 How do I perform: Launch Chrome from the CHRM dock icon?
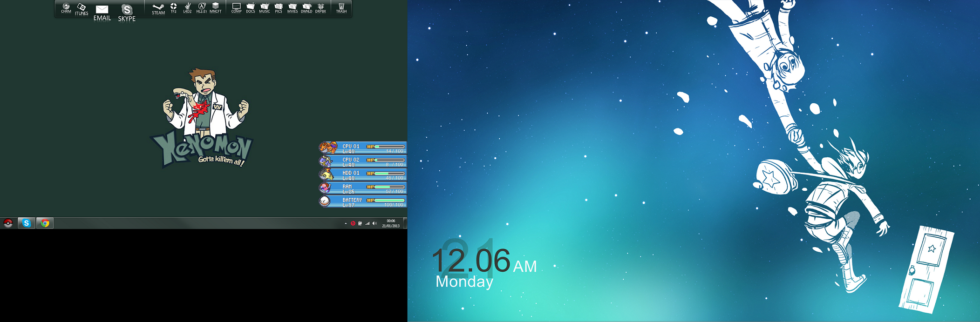point(66,8)
